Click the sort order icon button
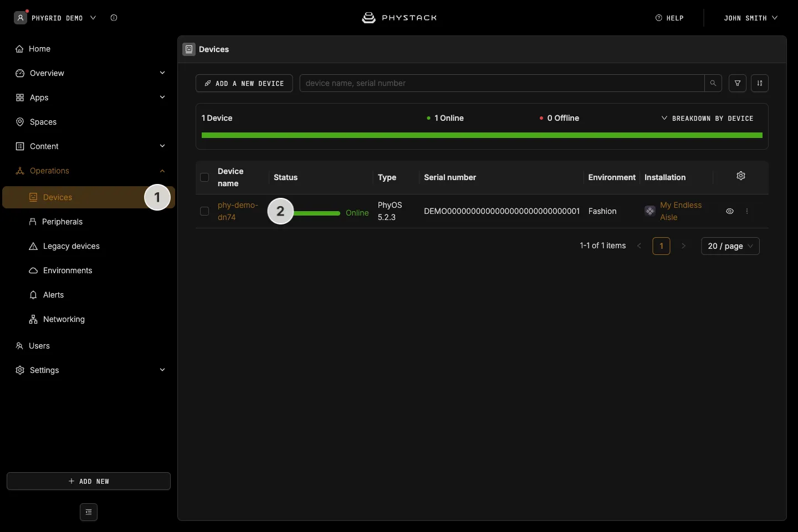798x532 pixels. (760, 83)
